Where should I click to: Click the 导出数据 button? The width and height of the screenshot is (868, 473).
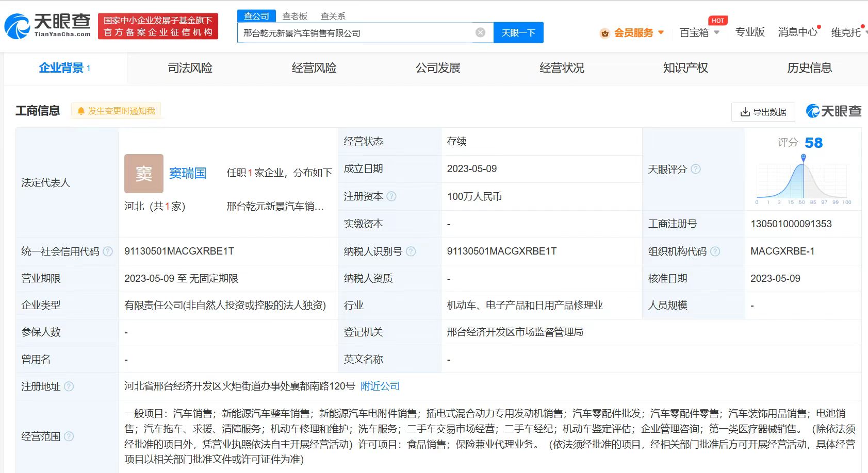[x=763, y=112]
